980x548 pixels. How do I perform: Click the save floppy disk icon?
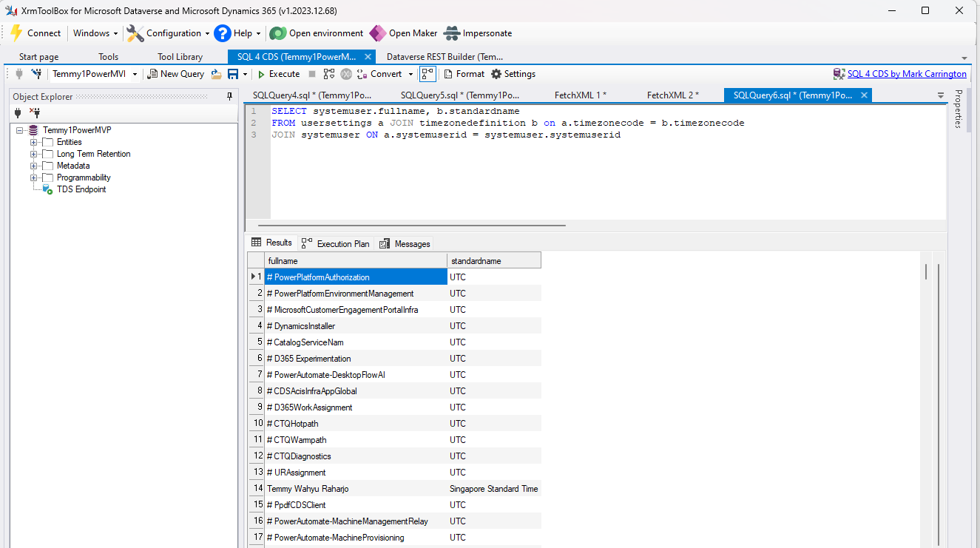pyautogui.click(x=233, y=74)
